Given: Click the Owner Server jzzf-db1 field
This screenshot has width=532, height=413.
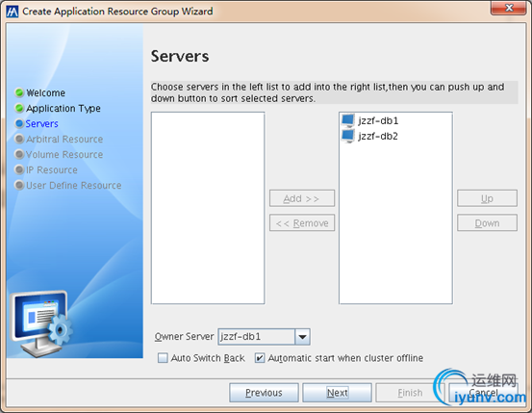Looking at the screenshot, I should pyautogui.click(x=257, y=337).
